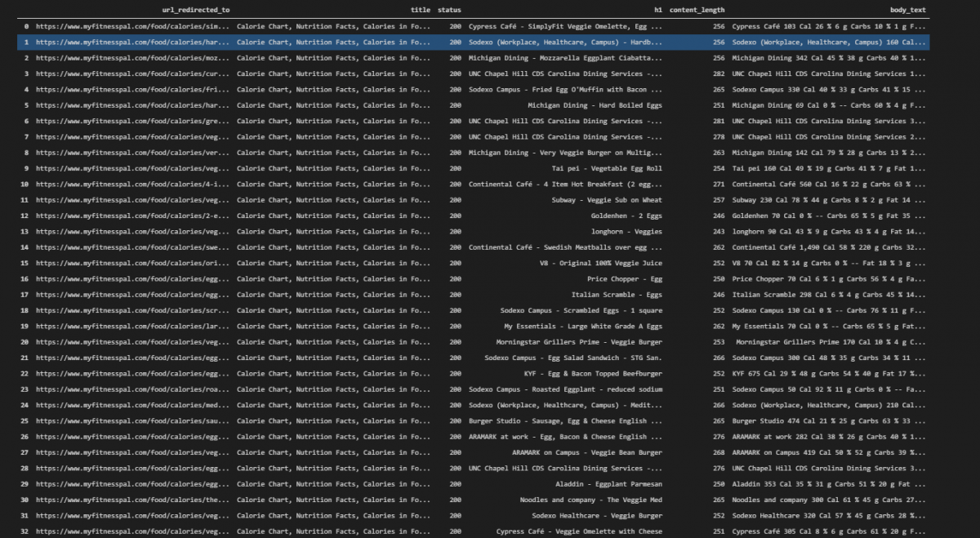Select h1 cell 'Sodexo Campus - Fried Egg O'Muffin with Bacon'
The image size is (980, 538).
tap(565, 89)
